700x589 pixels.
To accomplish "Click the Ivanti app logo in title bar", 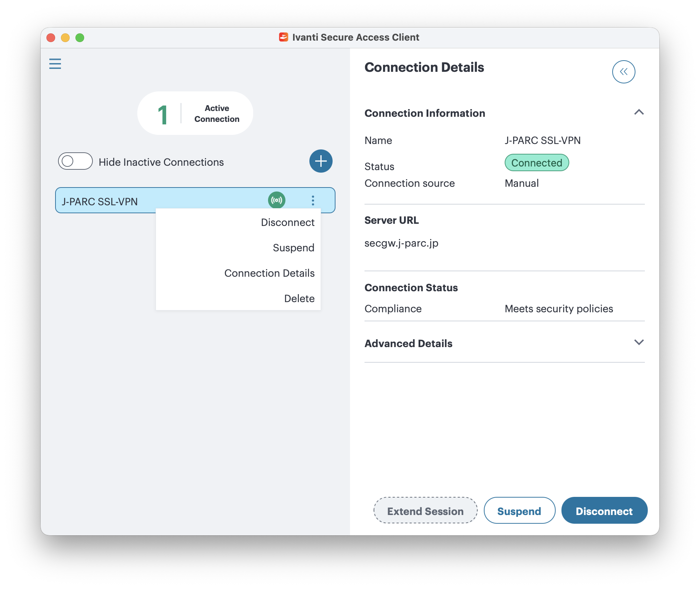I will pyautogui.click(x=283, y=37).
